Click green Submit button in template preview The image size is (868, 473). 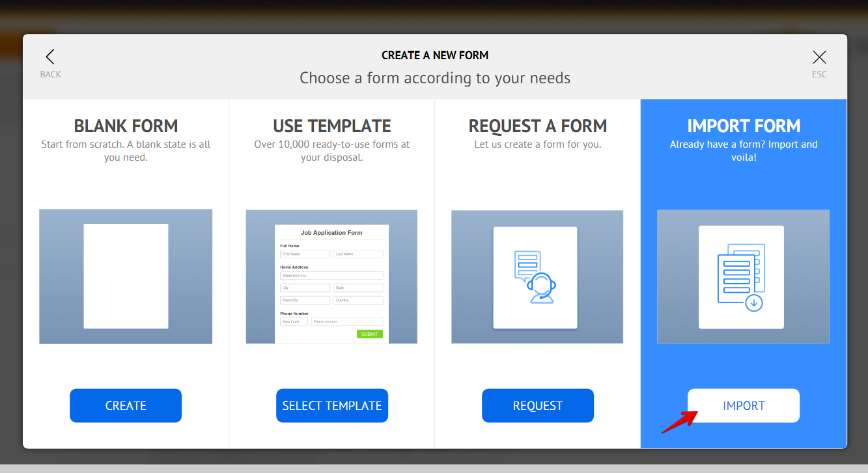(369, 334)
